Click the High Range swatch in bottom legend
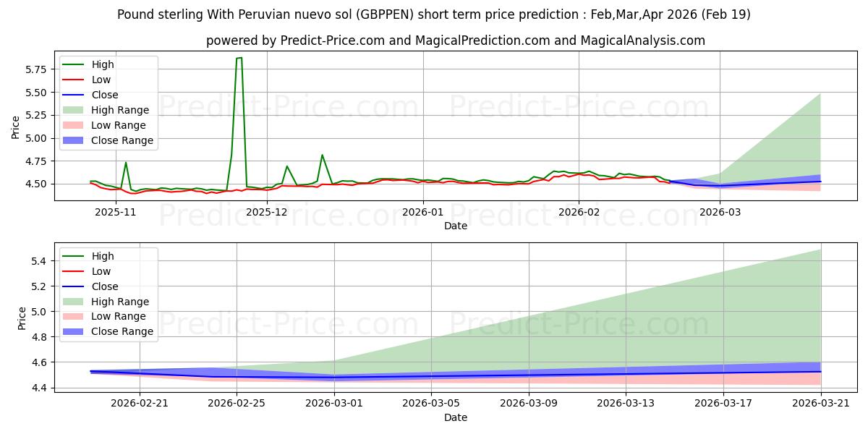The width and height of the screenshot is (868, 434). 74,302
